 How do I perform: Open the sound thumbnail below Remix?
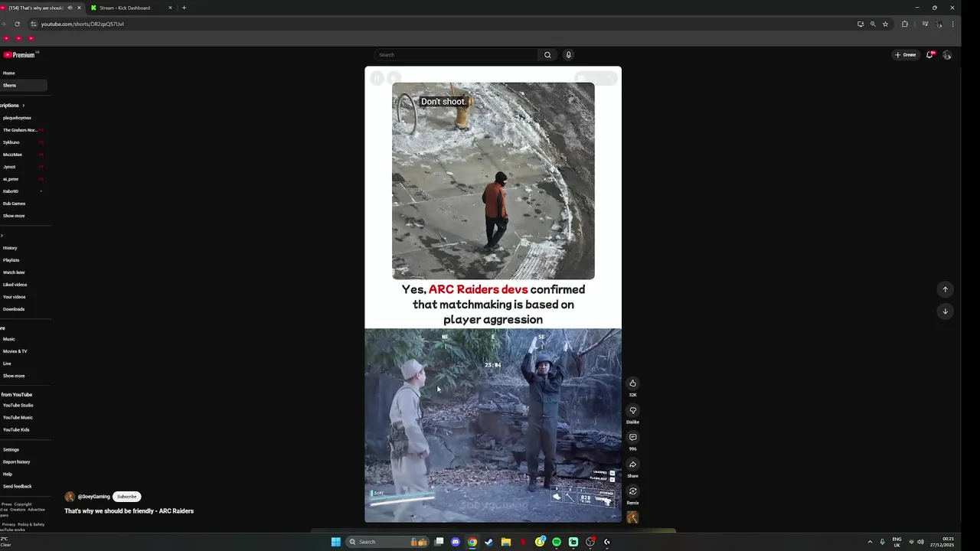click(x=632, y=518)
